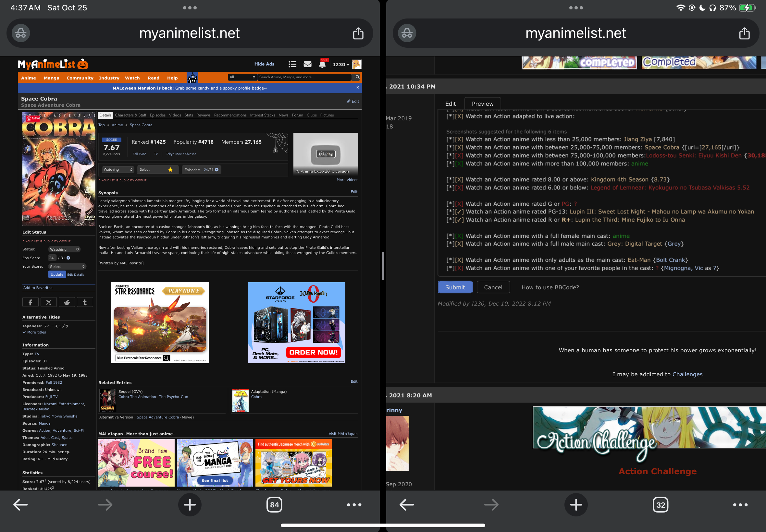Share page via Reddit icon

click(67, 302)
